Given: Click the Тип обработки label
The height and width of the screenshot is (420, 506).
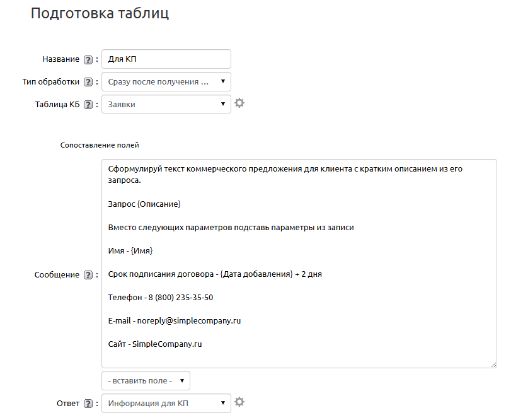Looking at the screenshot, I should coord(50,82).
